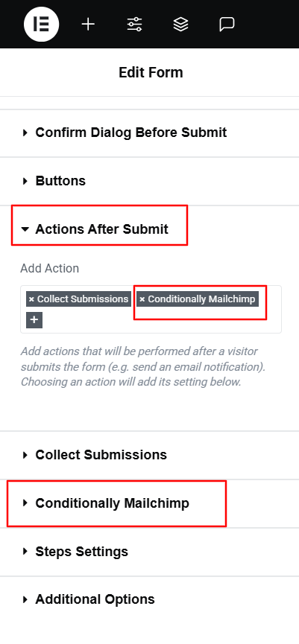Collapse the Actions After Submit section
This screenshot has height=644, width=299.
[149, 229]
